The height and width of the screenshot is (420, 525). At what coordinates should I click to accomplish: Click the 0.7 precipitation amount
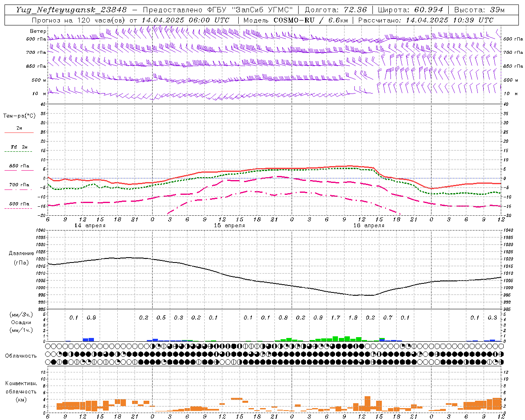tap(388, 318)
